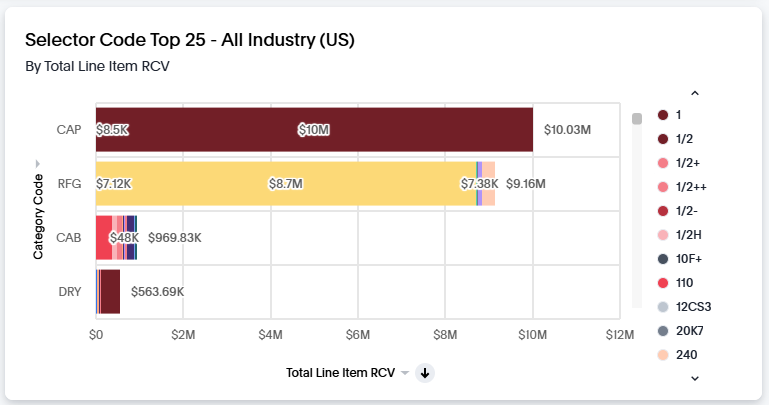Open the Total Line Item RCV dropdown
Image resolution: width=769 pixels, height=405 pixels.
tap(405, 373)
